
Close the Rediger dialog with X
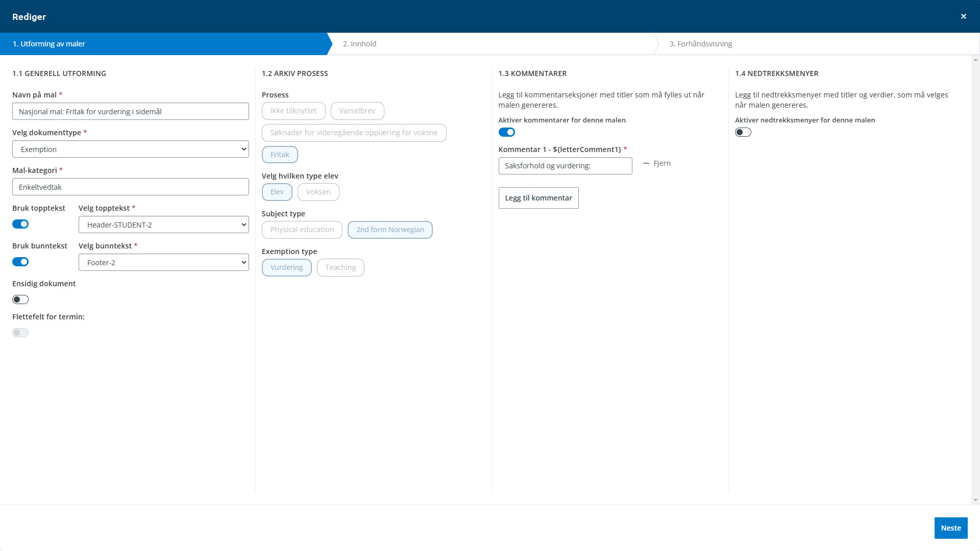pyautogui.click(x=963, y=16)
